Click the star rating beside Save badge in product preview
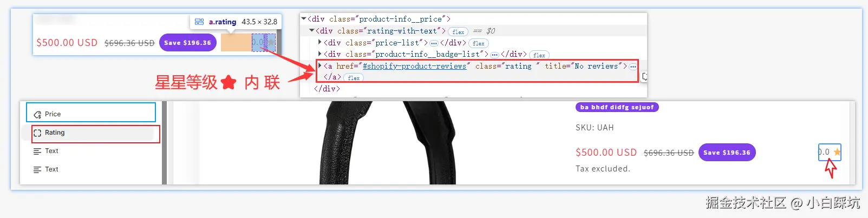The height and width of the screenshot is (218, 868). [x=830, y=152]
